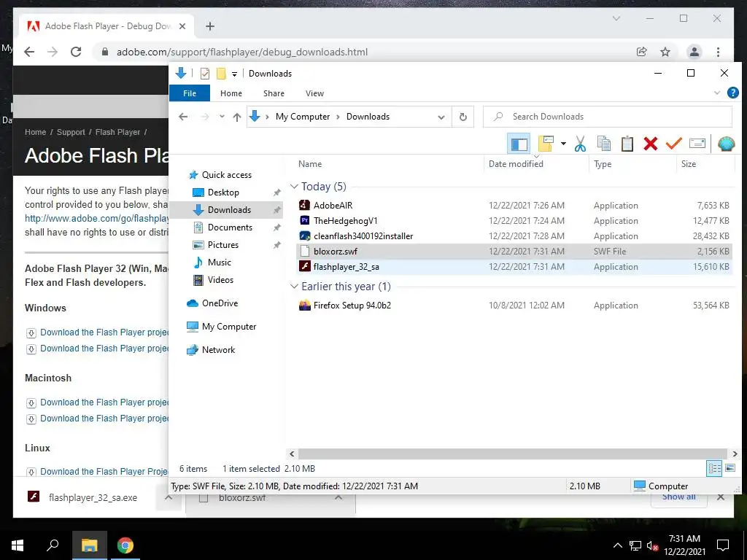Open flashplayer_32_sa.exe download options chevron

click(168, 497)
